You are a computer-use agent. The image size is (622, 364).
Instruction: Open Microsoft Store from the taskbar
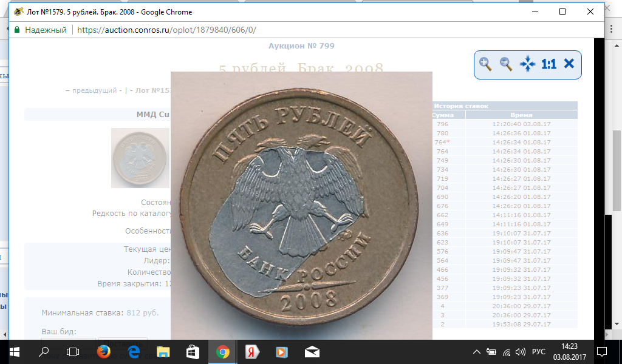(x=193, y=352)
